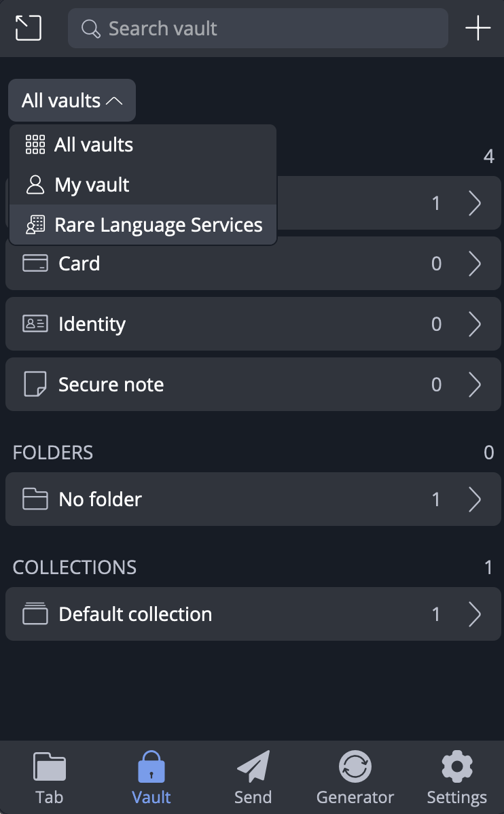Click the Vault lock icon

[x=151, y=768]
